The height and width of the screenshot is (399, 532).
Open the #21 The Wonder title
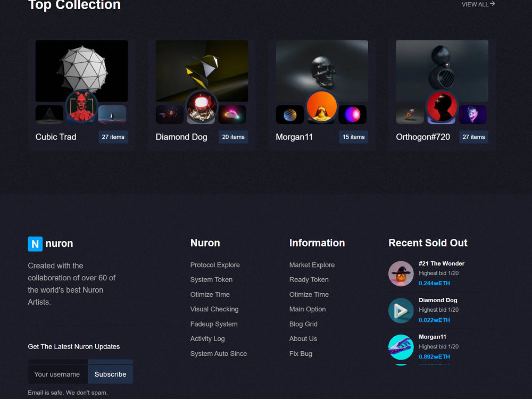click(442, 263)
